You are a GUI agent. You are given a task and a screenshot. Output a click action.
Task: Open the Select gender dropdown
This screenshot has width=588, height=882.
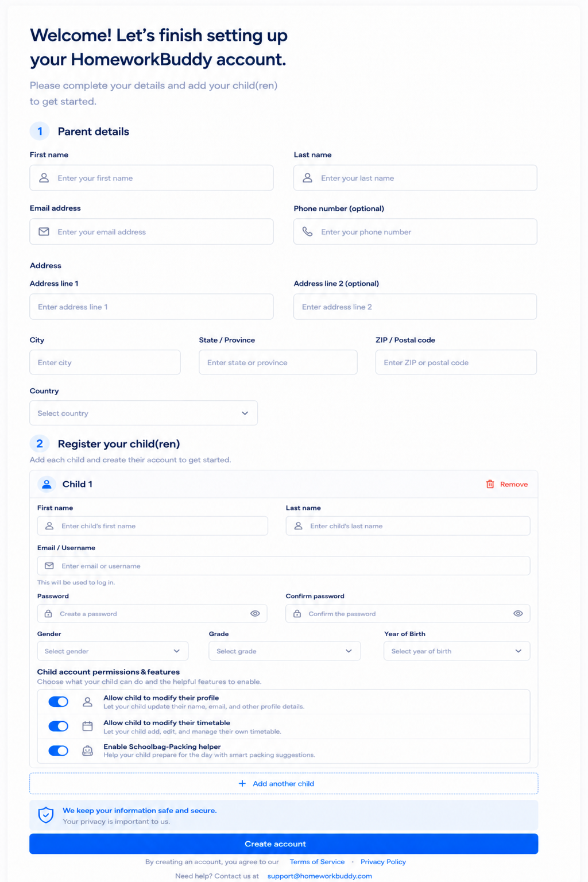pyautogui.click(x=113, y=651)
